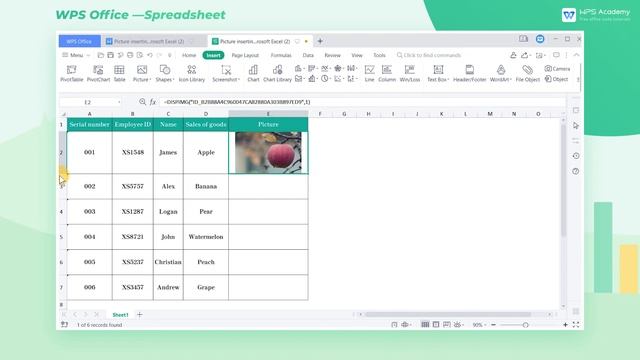Insert a PivotTable from the ribbon

click(71, 73)
